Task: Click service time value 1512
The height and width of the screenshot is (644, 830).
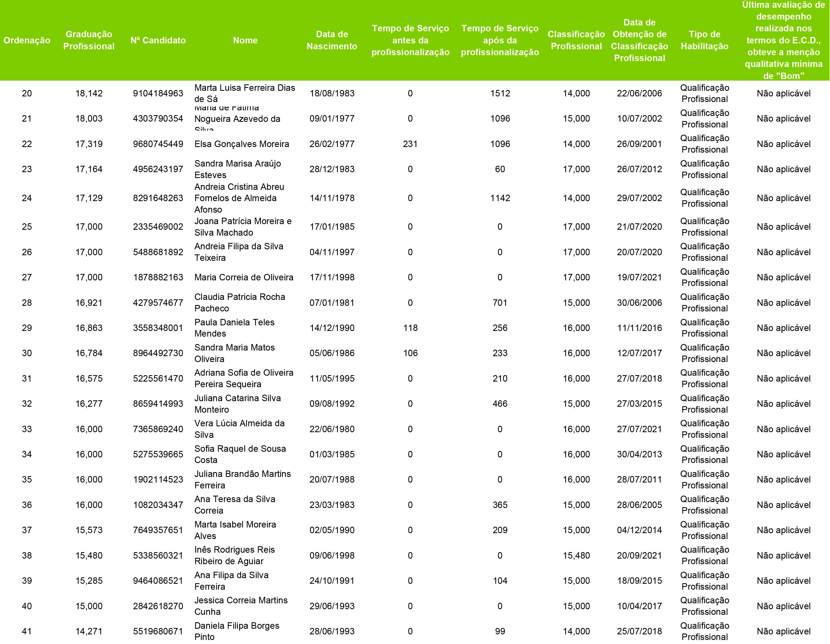Action: coord(500,93)
